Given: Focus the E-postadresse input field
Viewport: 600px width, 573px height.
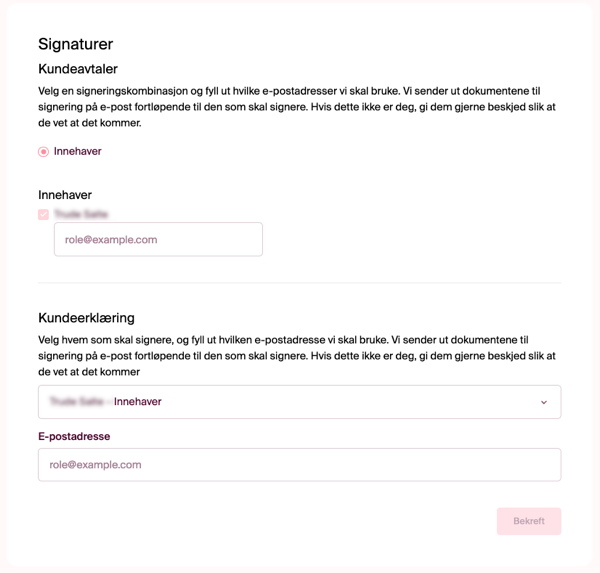Looking at the screenshot, I should 299,465.
